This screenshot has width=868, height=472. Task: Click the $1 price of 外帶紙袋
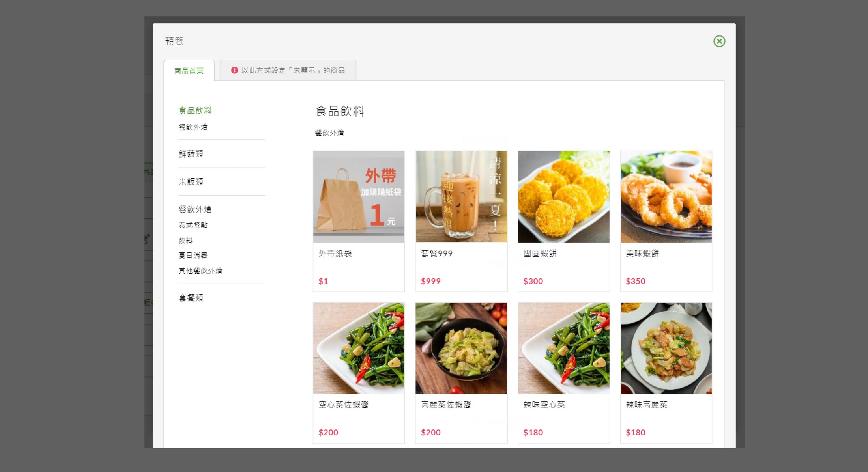(323, 281)
